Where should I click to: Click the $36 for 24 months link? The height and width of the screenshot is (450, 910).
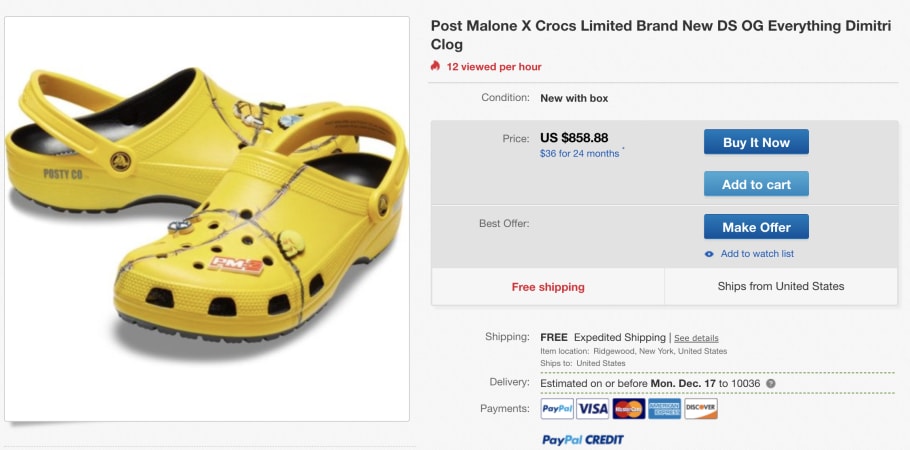(579, 154)
